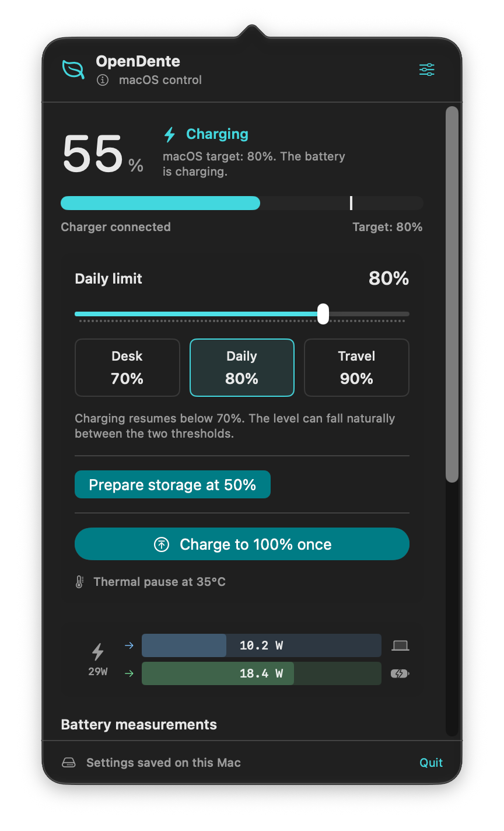Select the Desk 70% preset
The image size is (504, 831).
(x=127, y=368)
